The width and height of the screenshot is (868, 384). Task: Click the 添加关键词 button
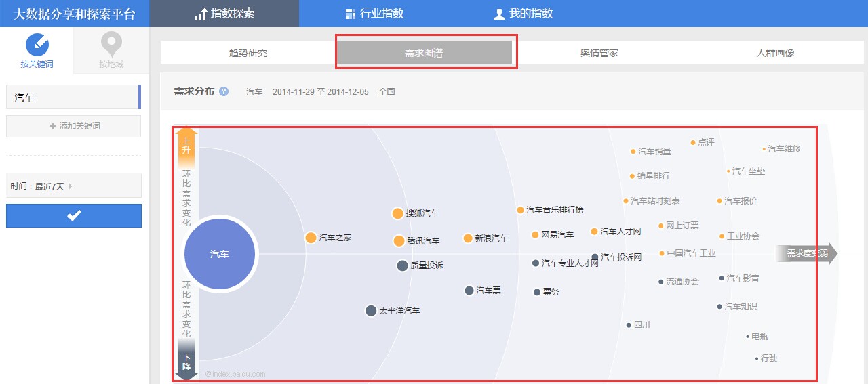tap(74, 126)
